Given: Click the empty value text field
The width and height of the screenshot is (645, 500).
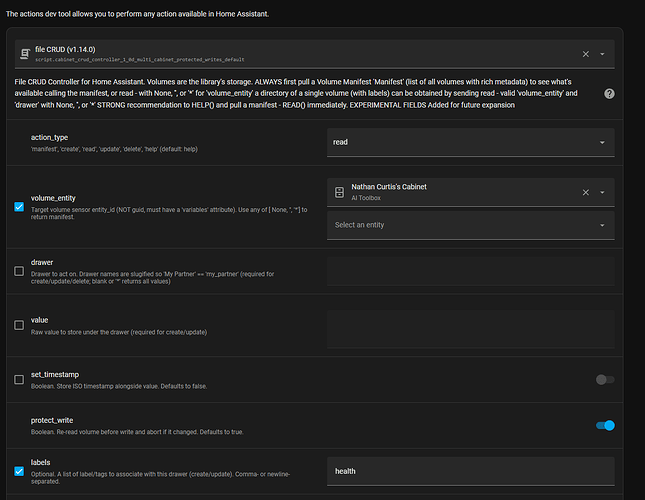Looking at the screenshot, I should (x=470, y=325).
